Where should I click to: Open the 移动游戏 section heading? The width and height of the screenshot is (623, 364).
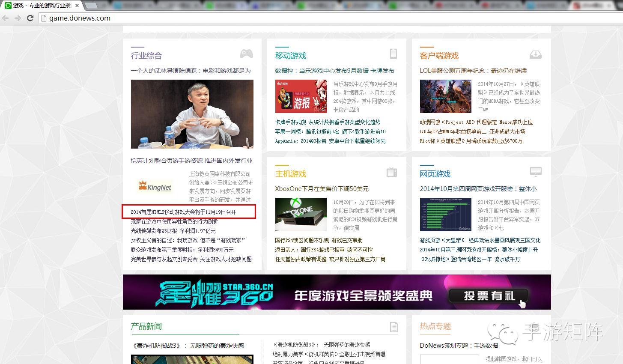coord(291,56)
